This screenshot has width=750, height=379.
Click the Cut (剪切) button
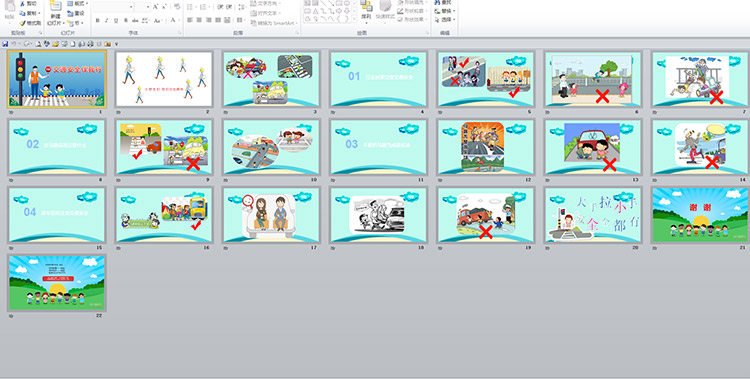(x=28, y=3)
